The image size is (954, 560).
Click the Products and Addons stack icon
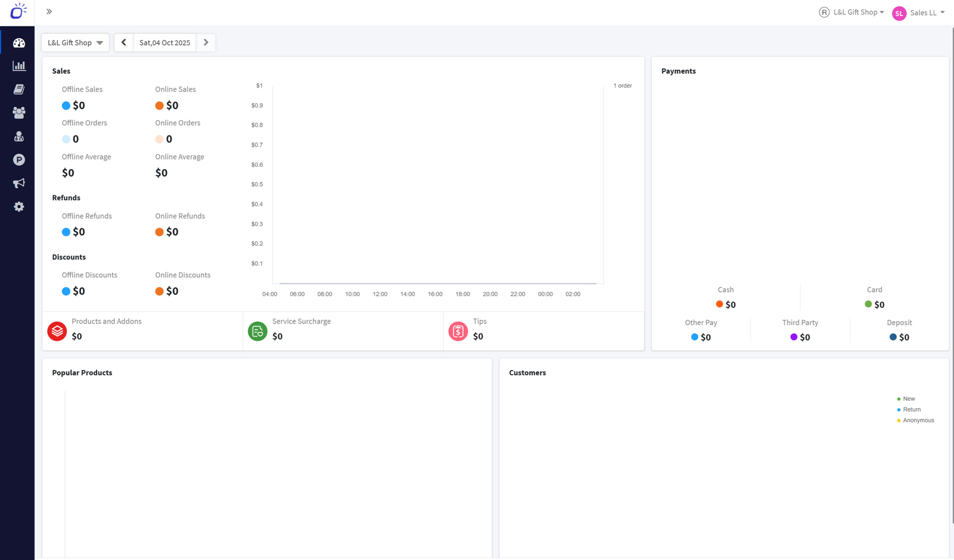(x=57, y=331)
